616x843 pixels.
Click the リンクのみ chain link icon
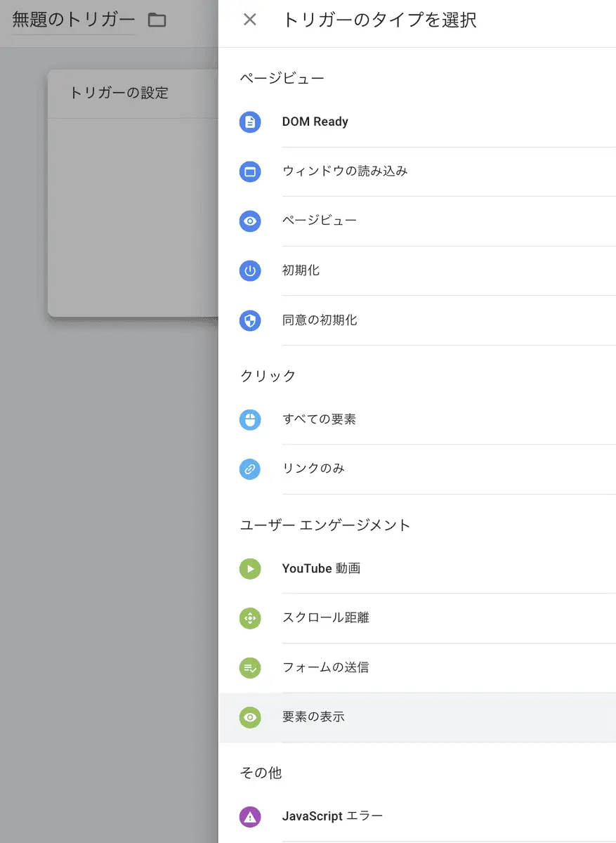point(250,469)
